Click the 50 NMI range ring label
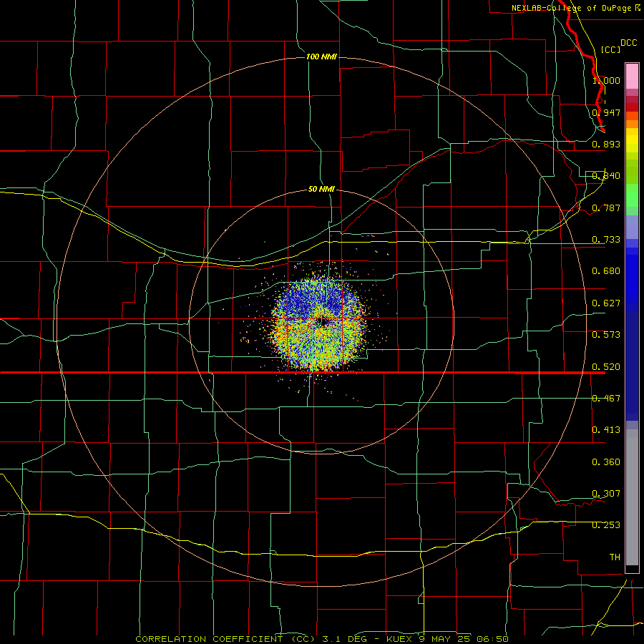Screen dimensions: 644x644 coord(321,189)
